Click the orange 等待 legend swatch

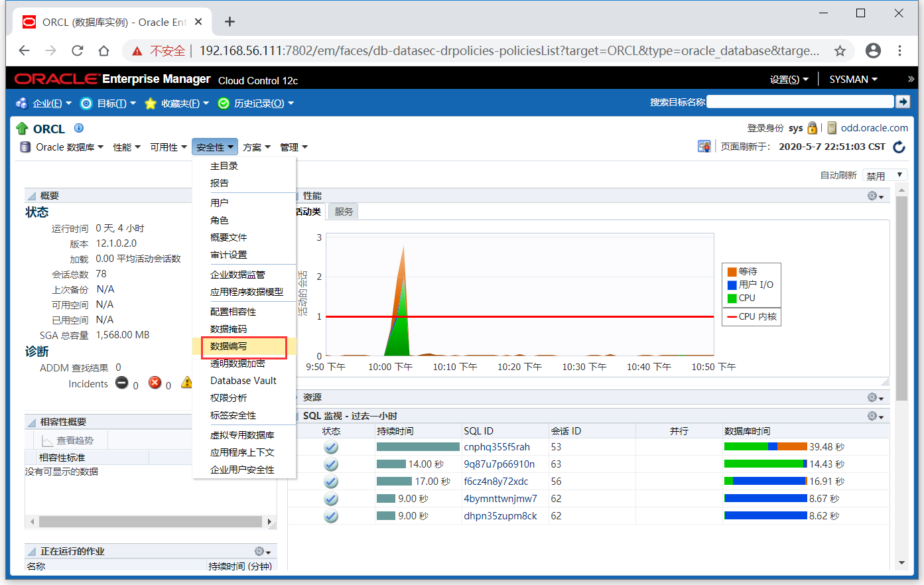[x=732, y=272]
